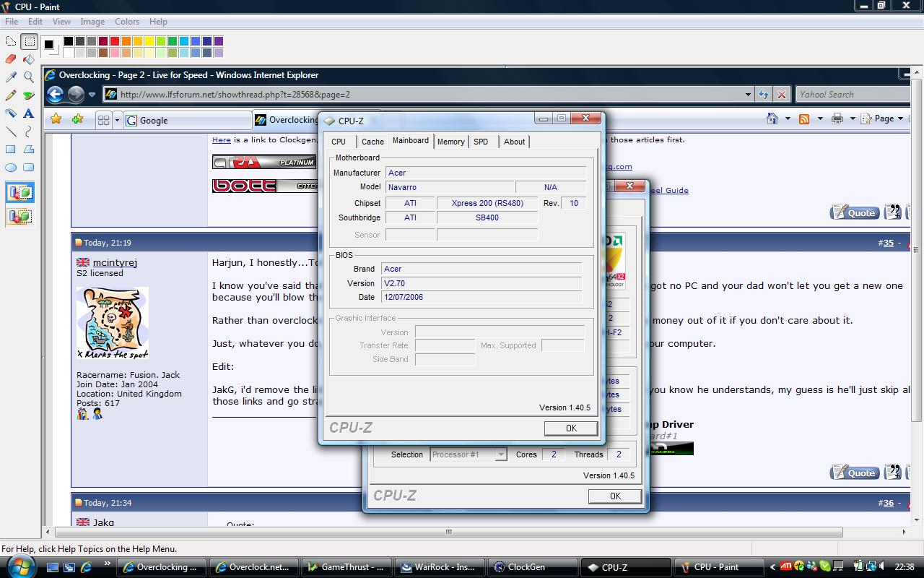The height and width of the screenshot is (578, 924).
Task: Open the Processor #1 selection dropdown
Action: [x=501, y=454]
